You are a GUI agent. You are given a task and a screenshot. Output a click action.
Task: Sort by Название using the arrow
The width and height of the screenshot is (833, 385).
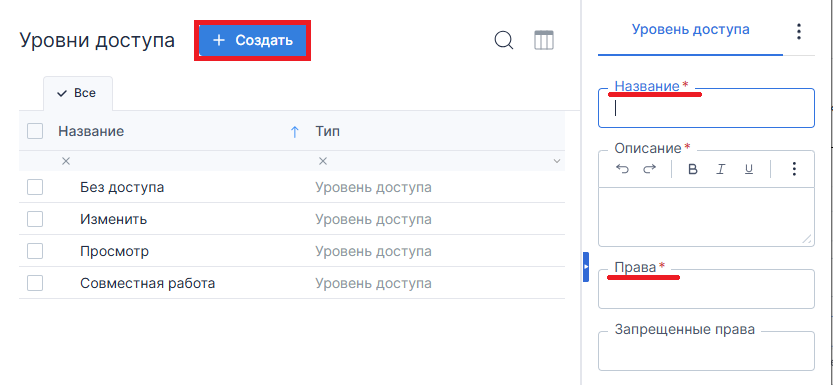pyautogui.click(x=294, y=132)
